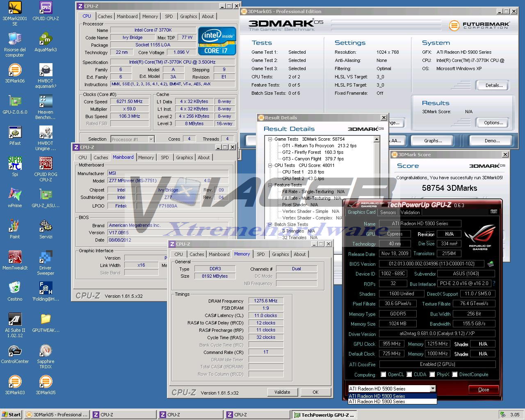Image resolution: width=525 pixels, height=420 pixels.
Task: Launch the Heaven Benchmark desktop icon
Action: 46,102
